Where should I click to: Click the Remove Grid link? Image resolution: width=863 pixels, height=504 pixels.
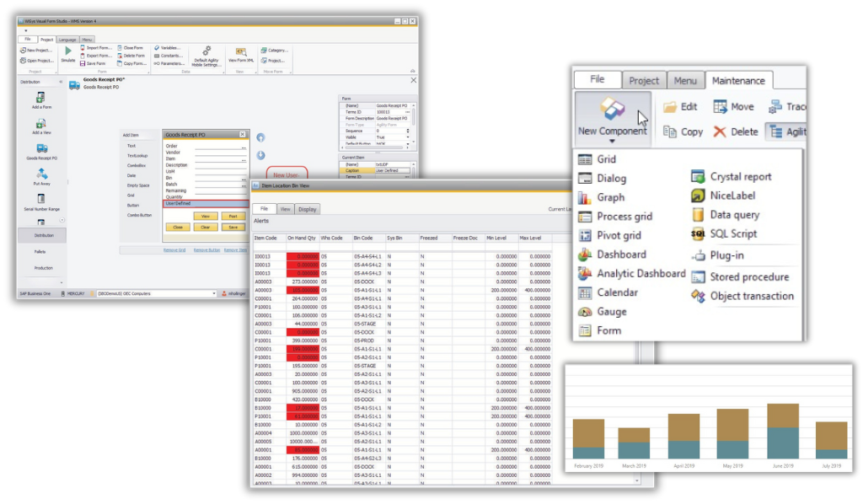click(174, 250)
